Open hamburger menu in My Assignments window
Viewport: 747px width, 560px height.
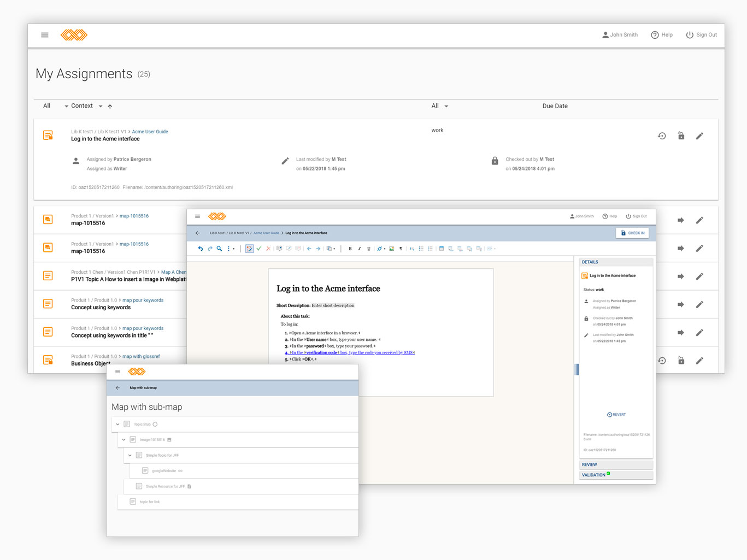45,35
